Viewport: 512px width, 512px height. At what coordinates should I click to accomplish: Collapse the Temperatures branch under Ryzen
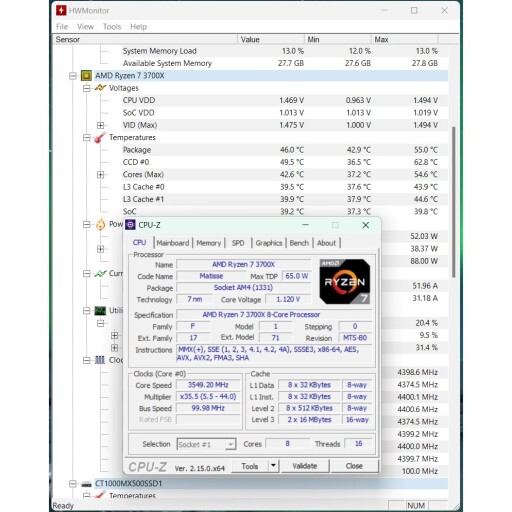(x=86, y=138)
